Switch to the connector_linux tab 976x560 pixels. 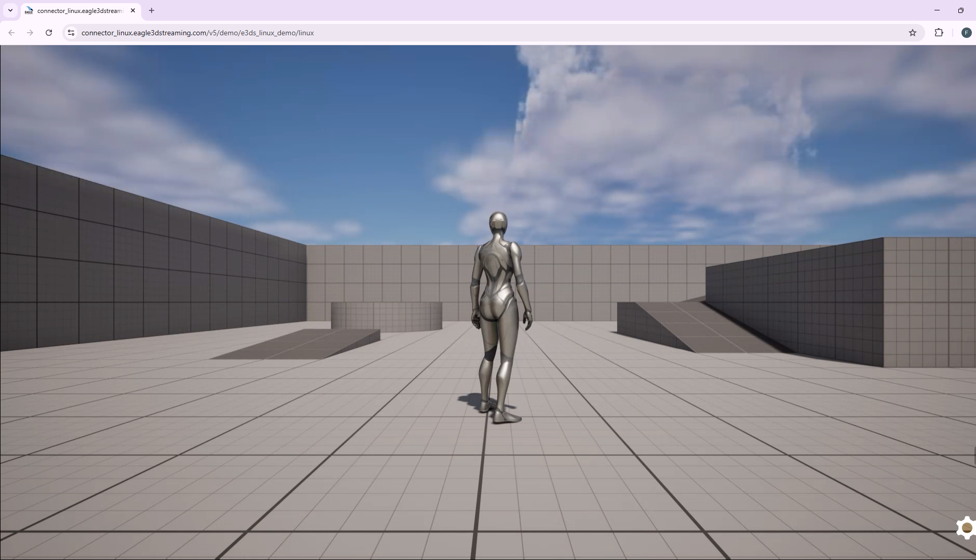pyautogui.click(x=78, y=10)
